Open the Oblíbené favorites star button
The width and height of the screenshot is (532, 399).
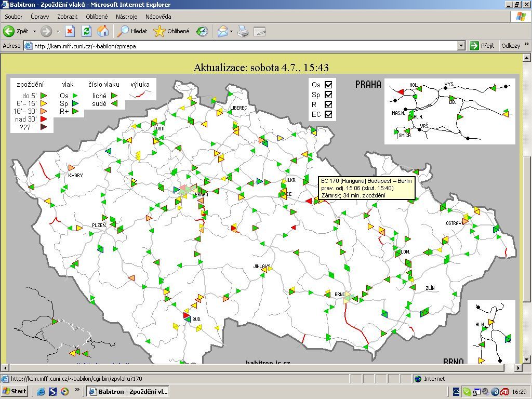point(171,31)
